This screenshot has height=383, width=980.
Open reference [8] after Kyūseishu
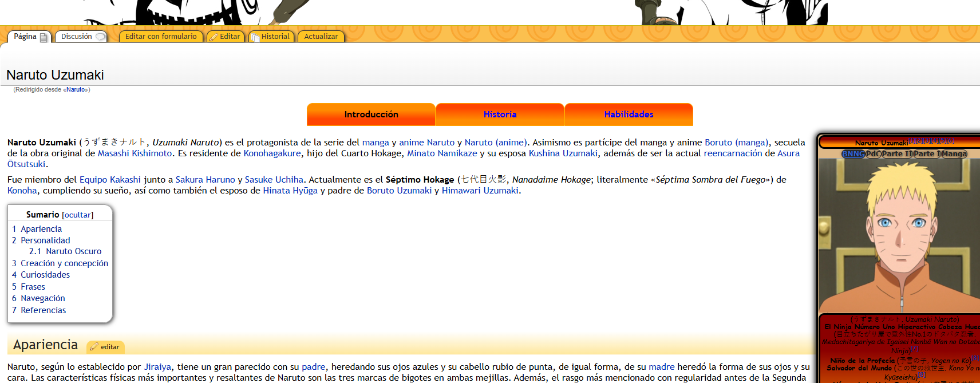point(922,374)
